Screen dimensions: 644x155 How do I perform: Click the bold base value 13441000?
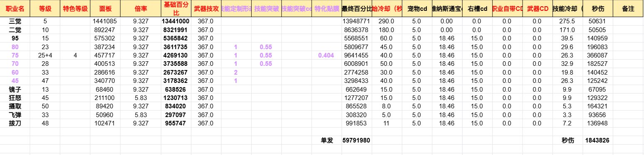tap(176, 21)
